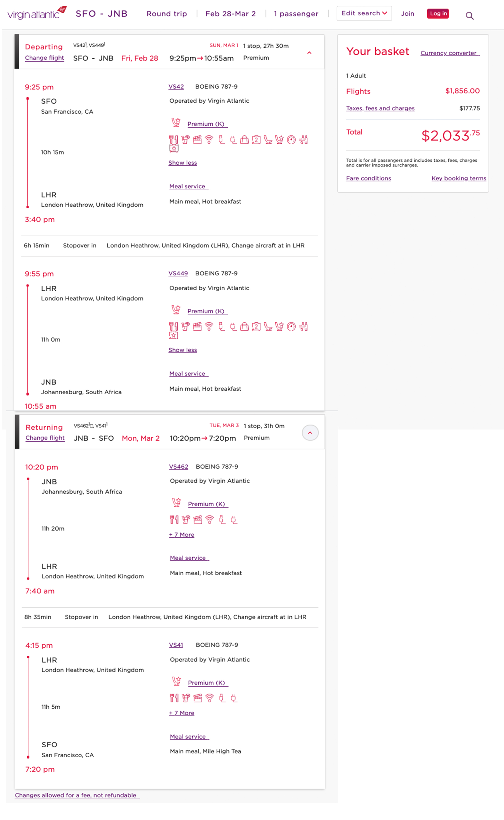Collapse the Departing flight details chevron
The image size is (504, 820).
[x=309, y=53]
